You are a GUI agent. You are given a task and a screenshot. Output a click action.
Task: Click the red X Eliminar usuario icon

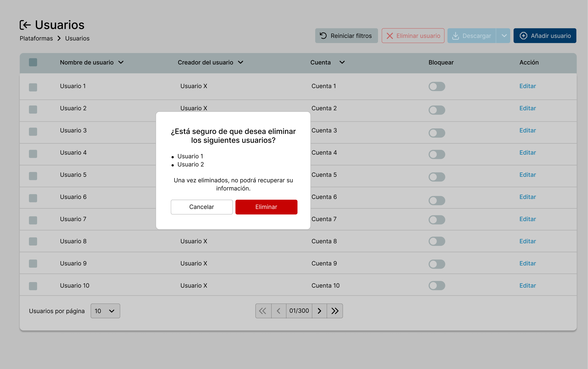point(390,36)
